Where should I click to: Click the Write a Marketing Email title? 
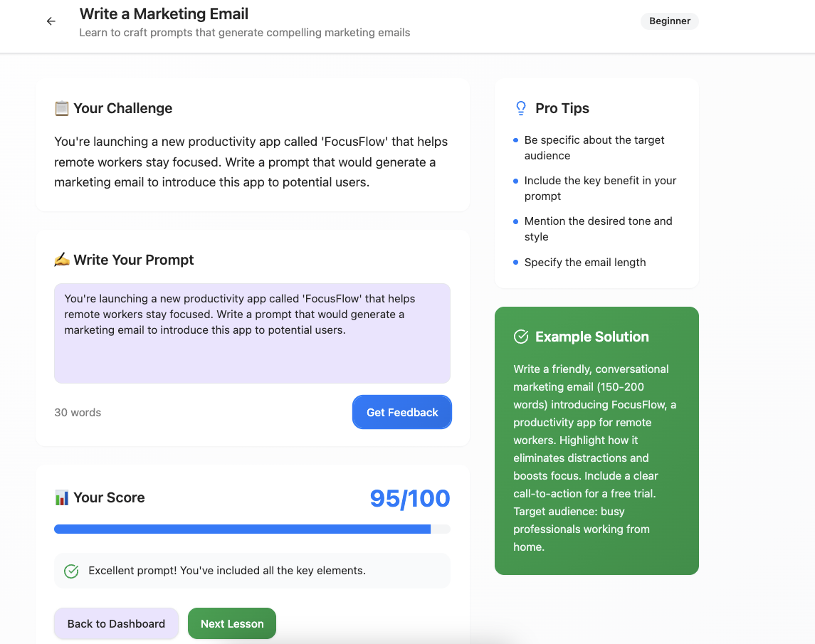tap(164, 14)
